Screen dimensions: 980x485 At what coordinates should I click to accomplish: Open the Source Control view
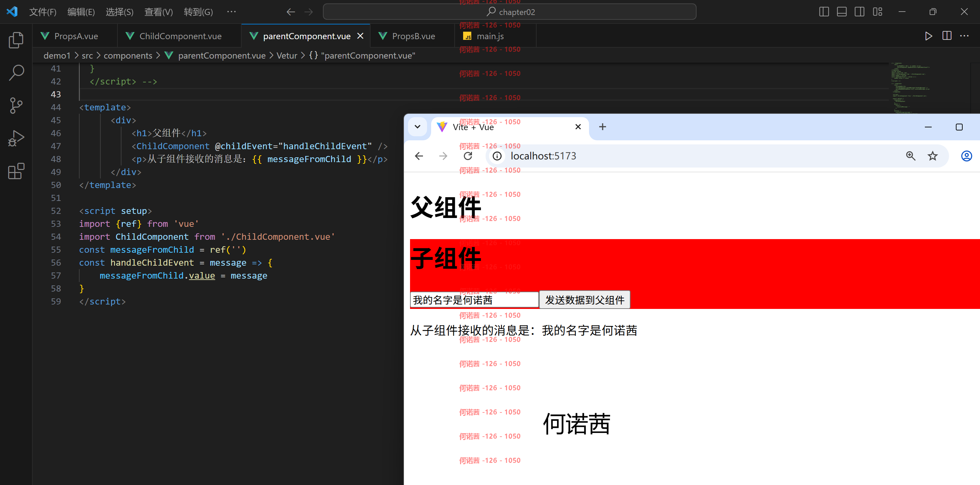coord(16,106)
